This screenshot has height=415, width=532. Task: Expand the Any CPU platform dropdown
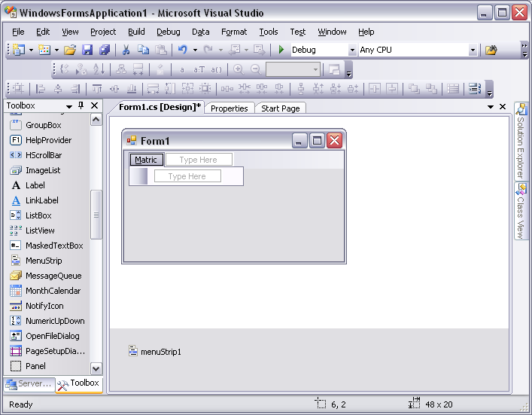point(473,50)
